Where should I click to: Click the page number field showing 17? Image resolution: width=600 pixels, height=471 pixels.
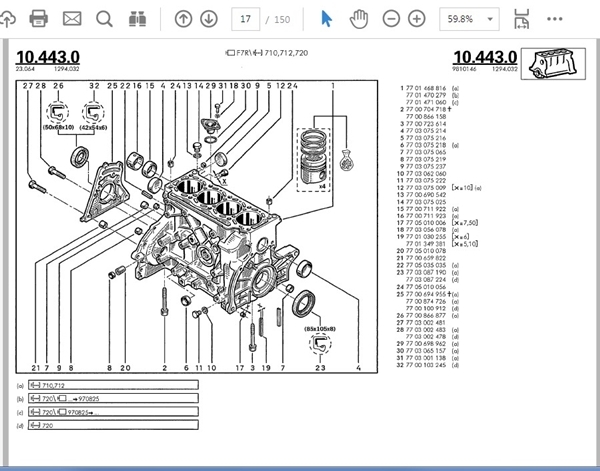coord(245,19)
